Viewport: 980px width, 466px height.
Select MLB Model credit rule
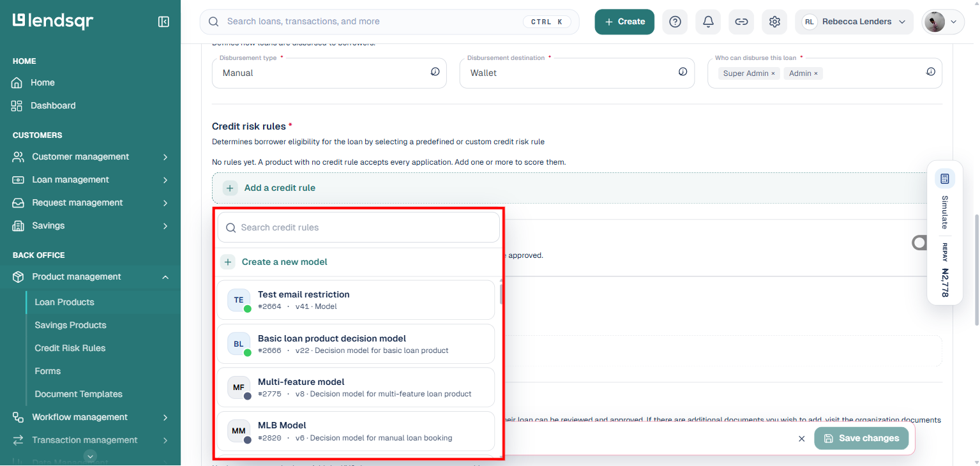[356, 431]
